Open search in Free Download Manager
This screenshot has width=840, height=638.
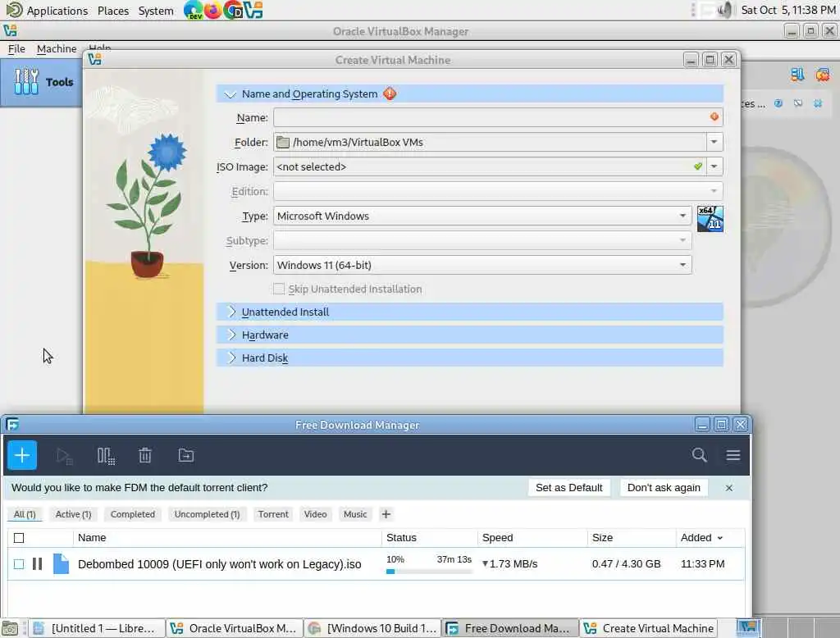699,455
